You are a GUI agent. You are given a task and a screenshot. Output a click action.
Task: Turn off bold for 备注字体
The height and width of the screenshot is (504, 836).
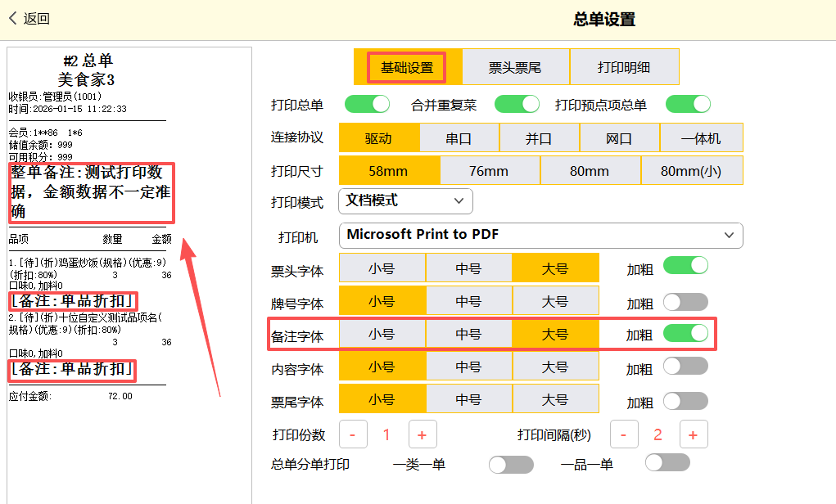pos(685,334)
